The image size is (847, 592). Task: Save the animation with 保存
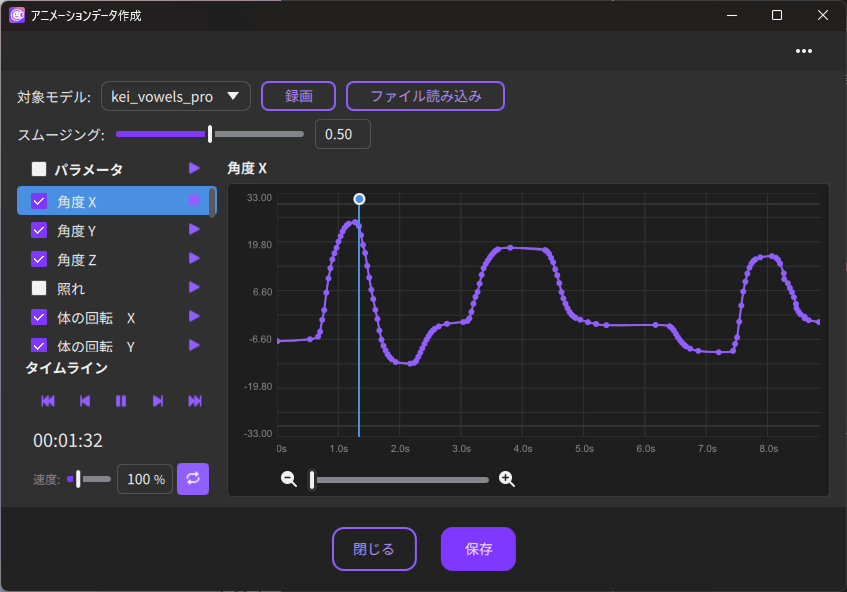[x=478, y=549]
